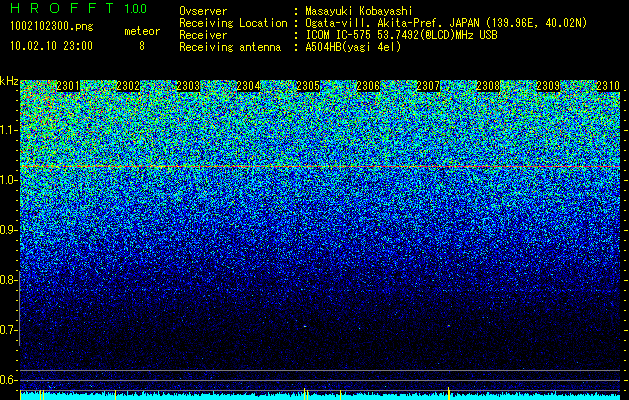Click the 2308 time label
The width and height of the screenshot is (629, 400).
pyautogui.click(x=488, y=86)
